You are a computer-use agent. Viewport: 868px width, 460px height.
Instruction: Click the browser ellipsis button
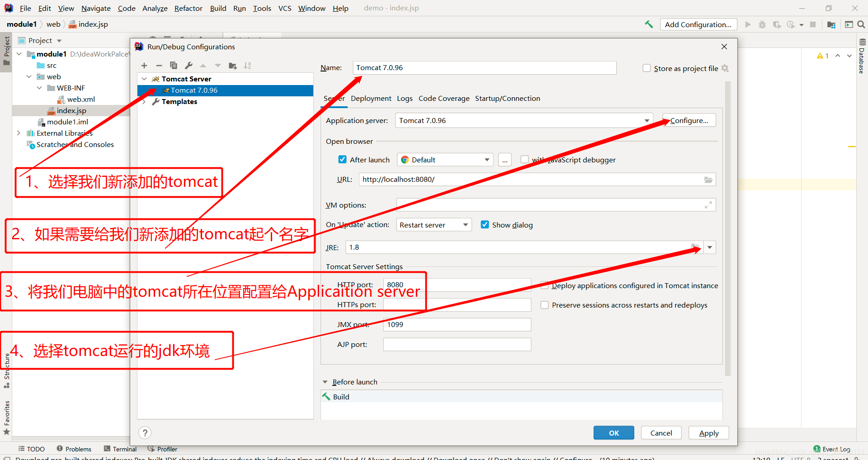coord(505,160)
